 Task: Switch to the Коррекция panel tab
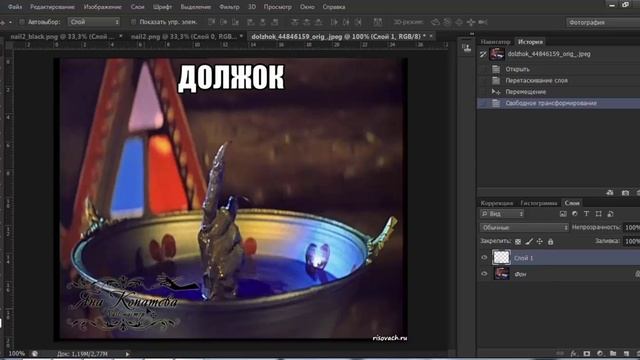[x=496, y=203]
